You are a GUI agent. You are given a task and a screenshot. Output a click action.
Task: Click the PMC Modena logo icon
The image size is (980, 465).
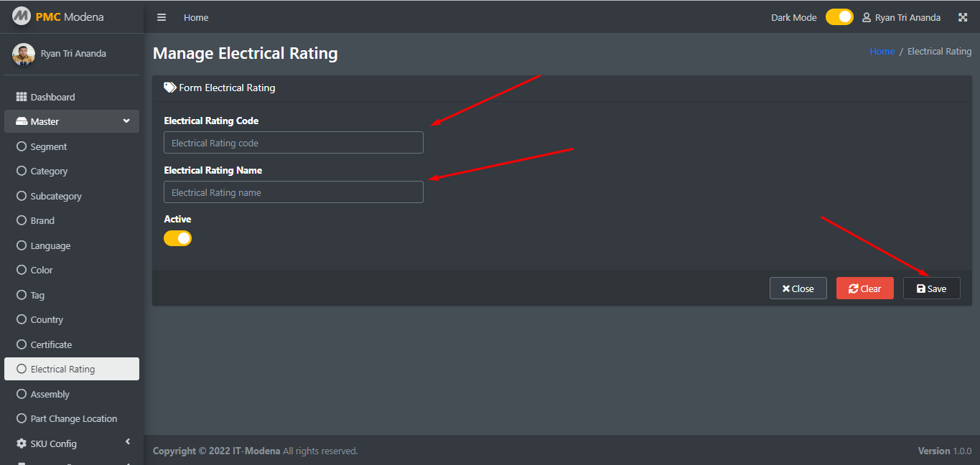coord(22,15)
